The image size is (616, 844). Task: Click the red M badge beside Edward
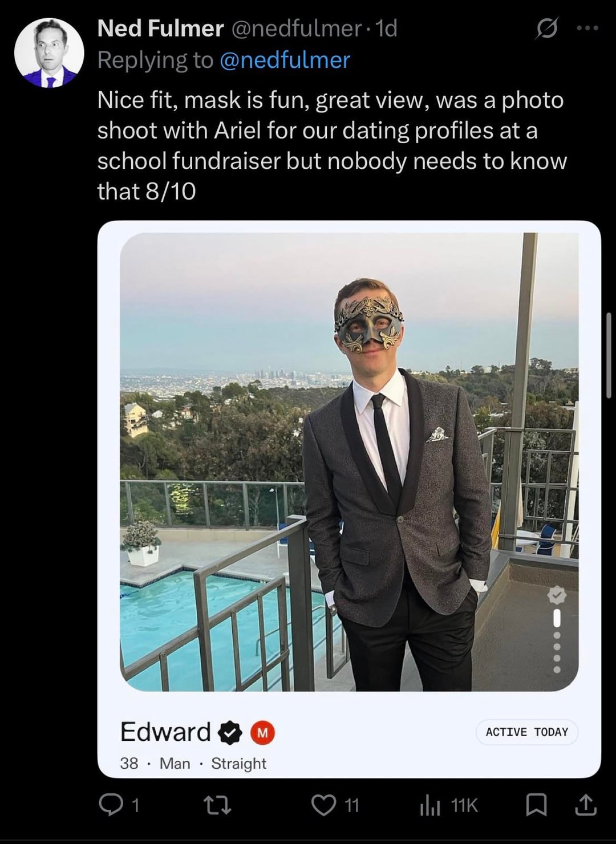pyautogui.click(x=262, y=733)
